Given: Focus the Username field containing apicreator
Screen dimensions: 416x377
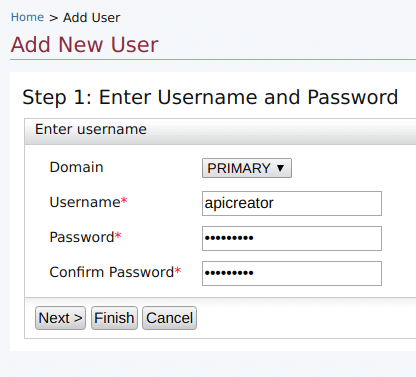Looking at the screenshot, I should coord(292,203).
